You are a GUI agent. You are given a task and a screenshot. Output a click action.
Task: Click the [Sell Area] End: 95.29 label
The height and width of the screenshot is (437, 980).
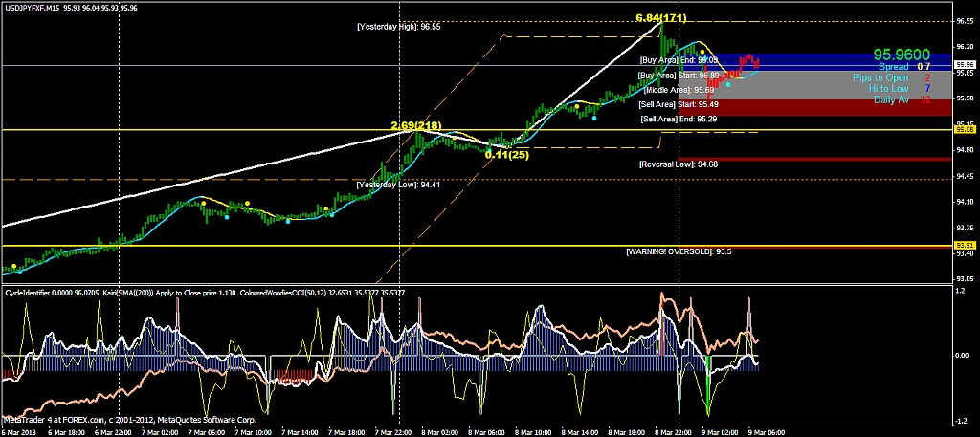pos(679,119)
